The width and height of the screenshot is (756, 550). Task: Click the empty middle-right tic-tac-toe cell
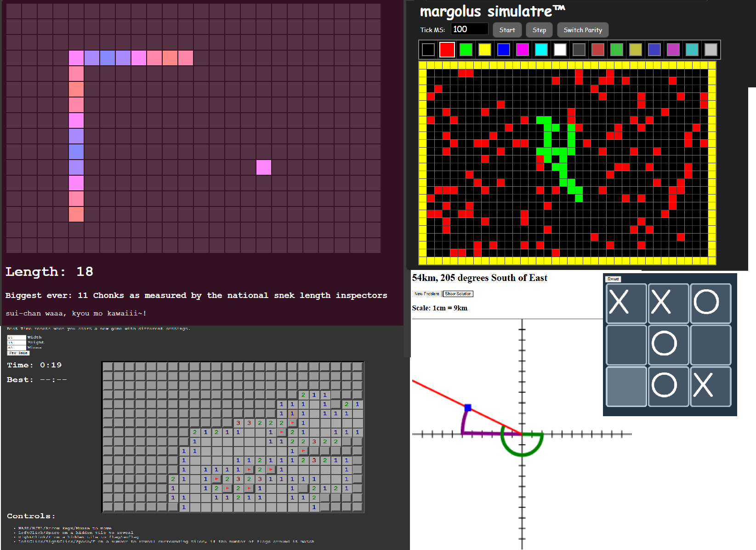tap(711, 344)
